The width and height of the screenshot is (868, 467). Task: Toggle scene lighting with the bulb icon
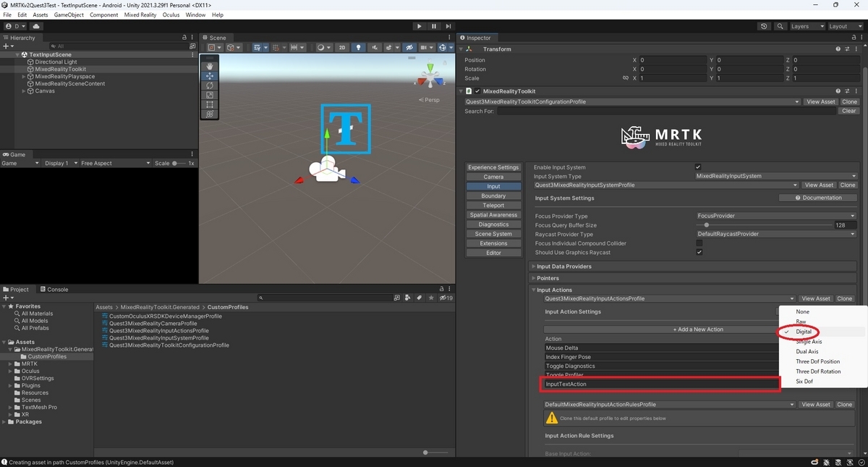click(x=358, y=47)
